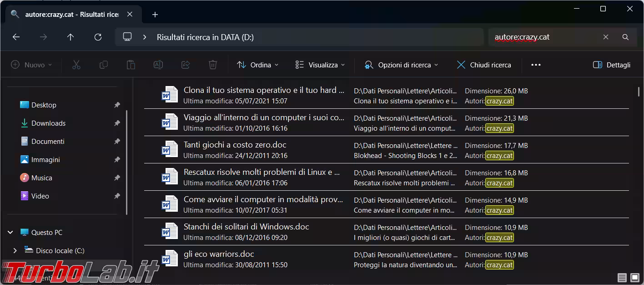Viewport: 644px width, 285px height.
Task: Open the Visualizza dropdown
Action: (320, 65)
